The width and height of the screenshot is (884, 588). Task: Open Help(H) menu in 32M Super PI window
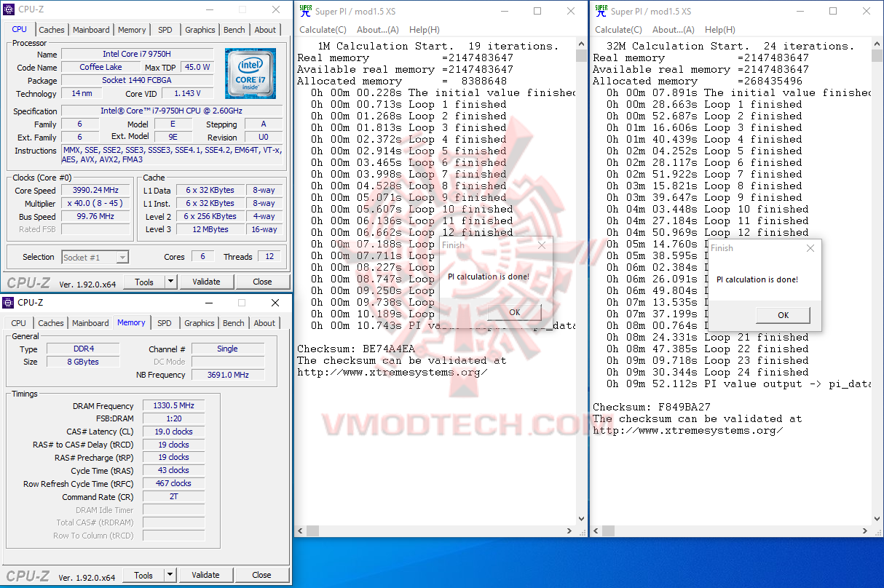(719, 30)
